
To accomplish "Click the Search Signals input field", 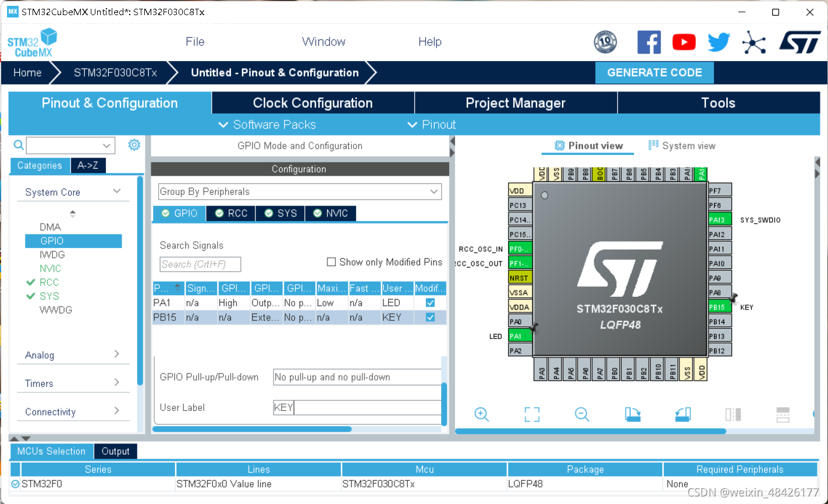I will 200,264.
